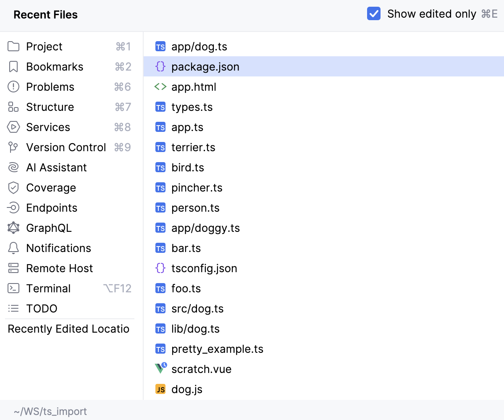504x420 pixels.
Task: Open the package.json file
Action: point(205,66)
